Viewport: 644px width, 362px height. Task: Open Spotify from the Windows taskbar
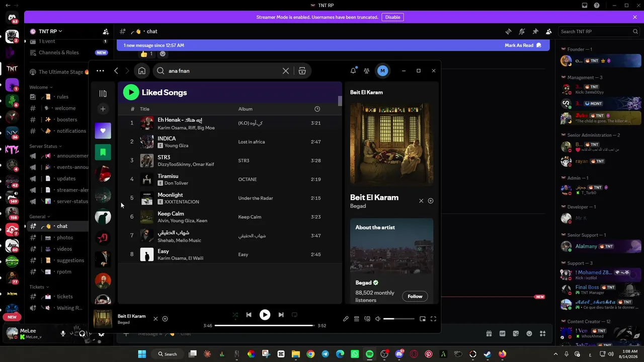coord(369,354)
